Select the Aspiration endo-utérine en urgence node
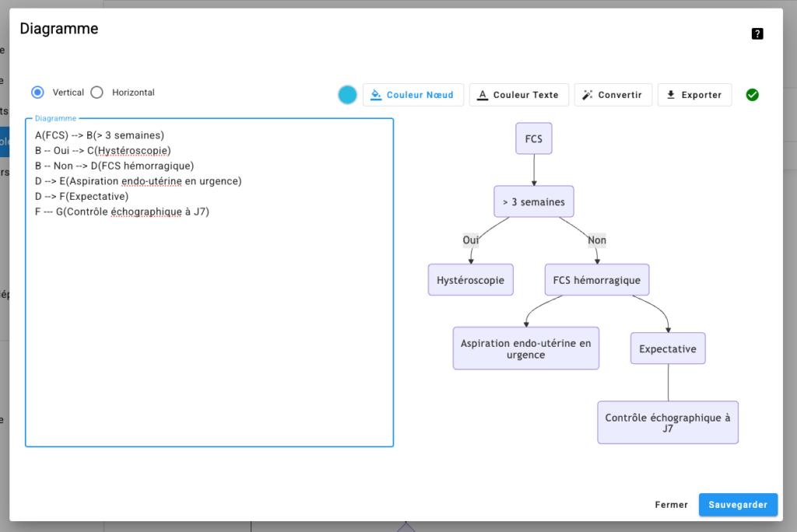This screenshot has height=532, width=797. [x=526, y=348]
